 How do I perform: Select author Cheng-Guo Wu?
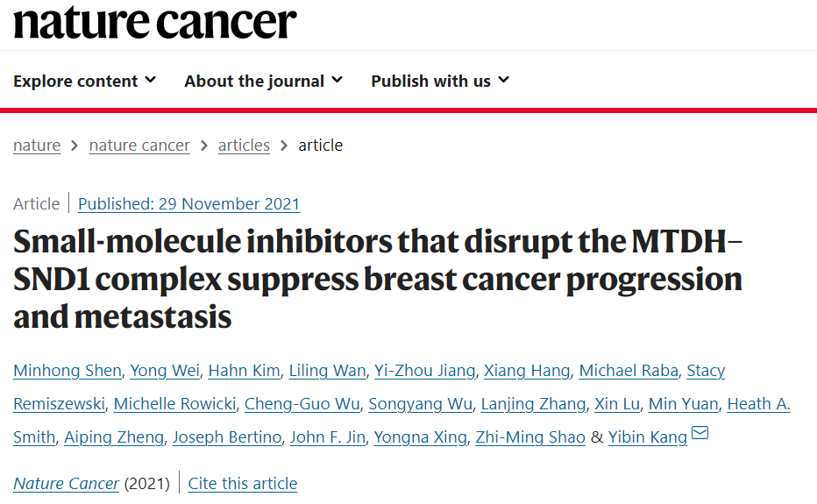302,404
